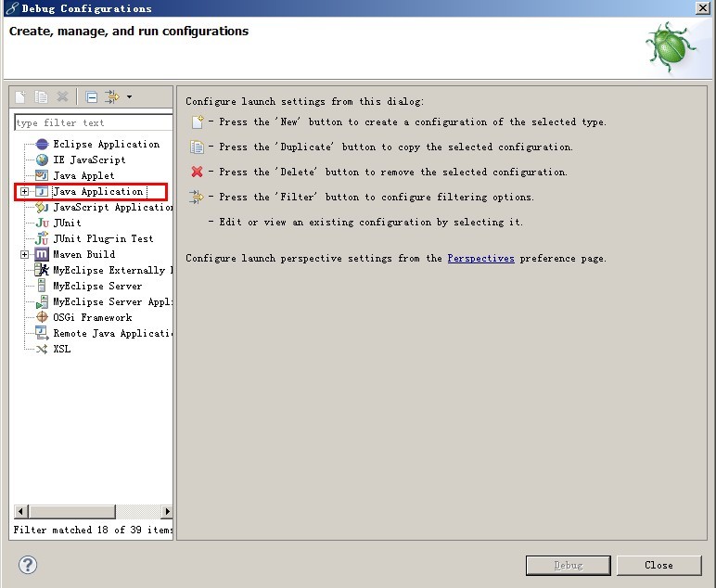716x588 pixels.
Task: Select the Eclipse Application label
Action: point(107,145)
